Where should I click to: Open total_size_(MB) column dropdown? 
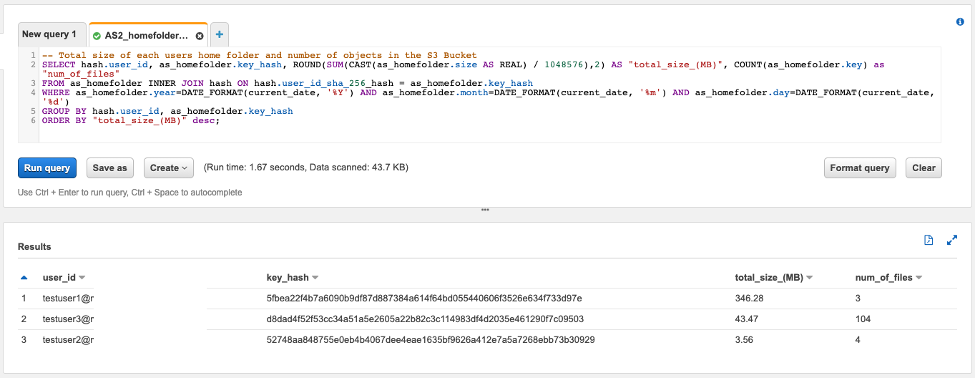[809, 277]
